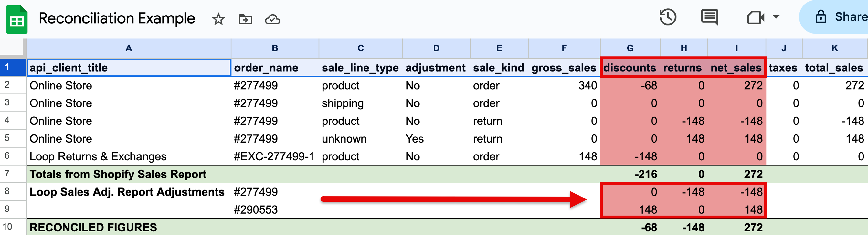Select row 7 header

pos(12,174)
